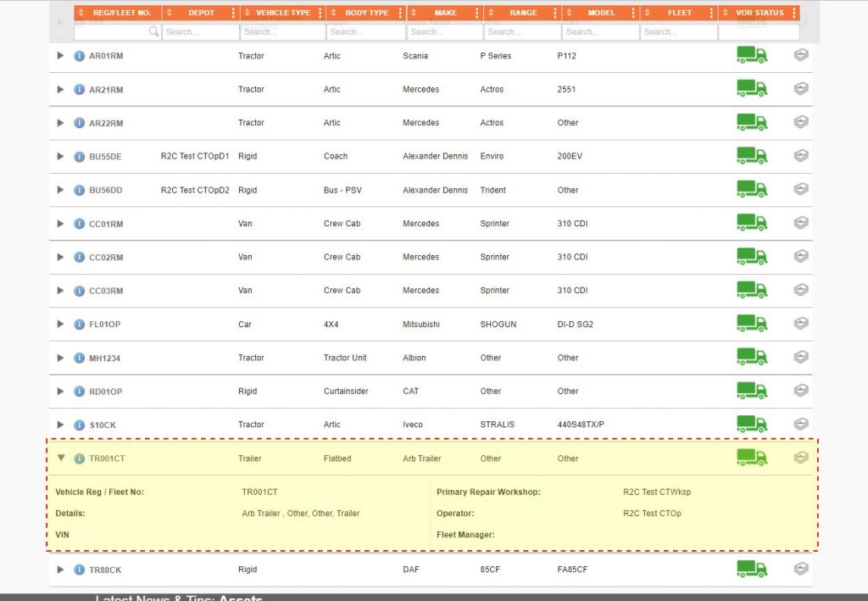Click the green VOR truck icon for AR01RM
Viewport: 868px width, 601px height.
pos(751,55)
